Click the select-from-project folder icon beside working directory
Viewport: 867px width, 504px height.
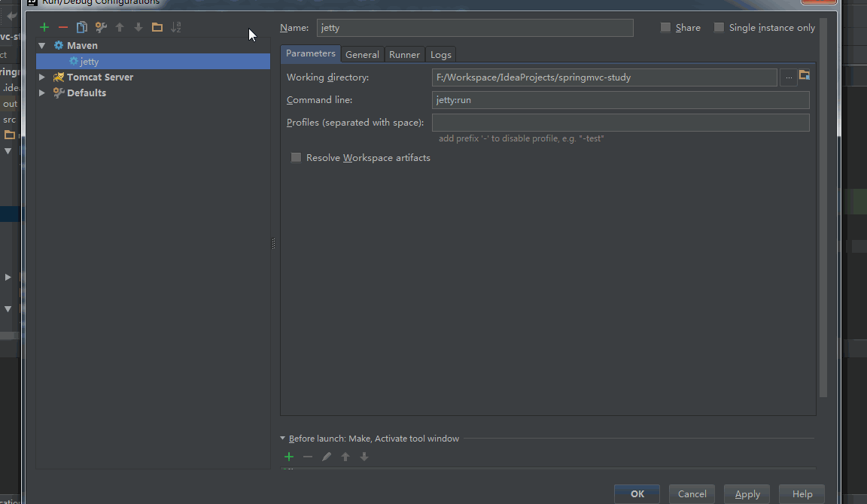[805, 76]
